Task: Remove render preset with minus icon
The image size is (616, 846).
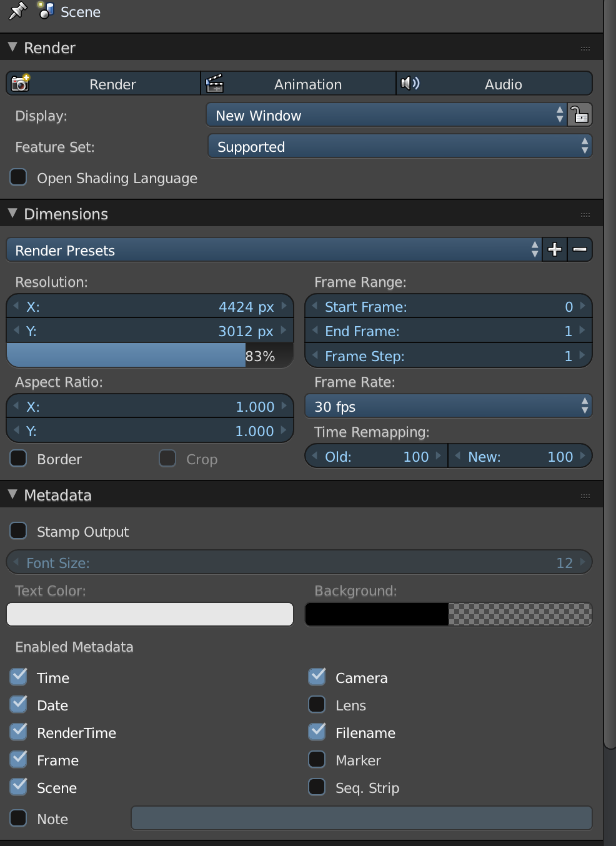Action: (x=580, y=250)
